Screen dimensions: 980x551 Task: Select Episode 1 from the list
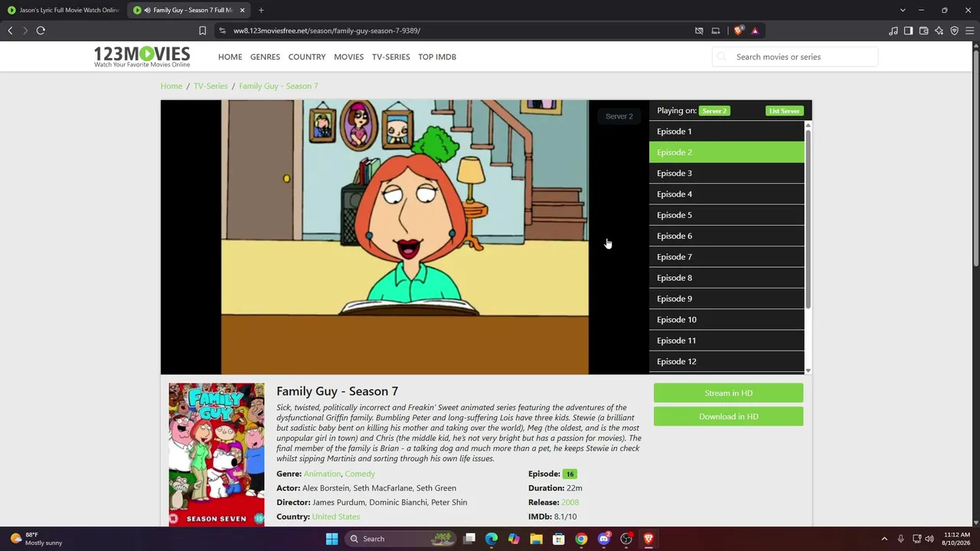727,132
